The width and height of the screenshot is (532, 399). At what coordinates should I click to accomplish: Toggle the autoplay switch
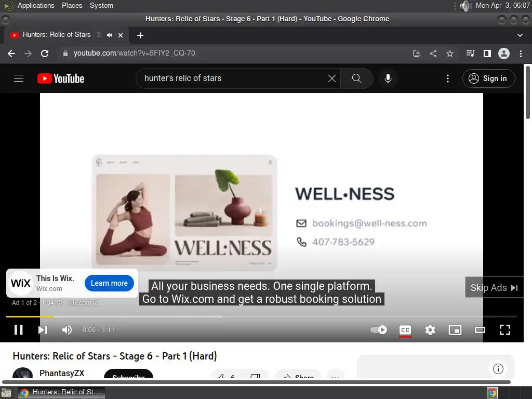pos(378,330)
